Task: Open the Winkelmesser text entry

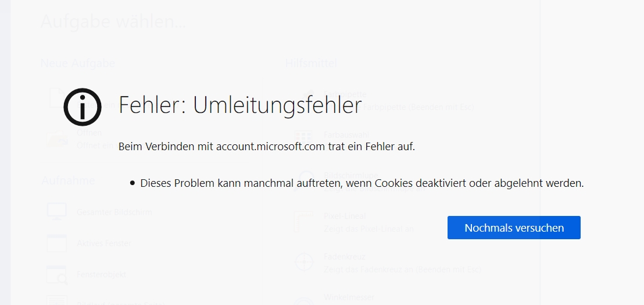Action: coord(348,297)
